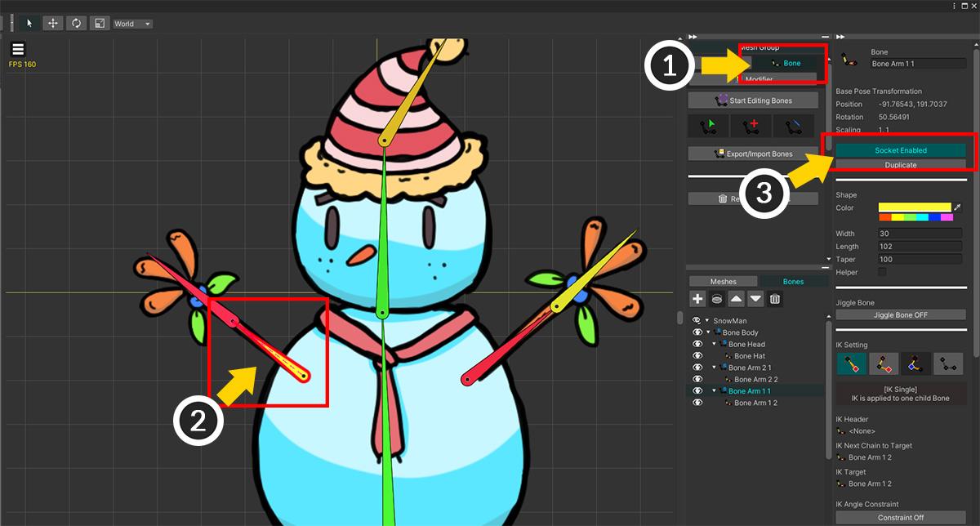Screen dimensions: 980x526
Task: Select the second IK setting icon
Action: click(x=884, y=363)
